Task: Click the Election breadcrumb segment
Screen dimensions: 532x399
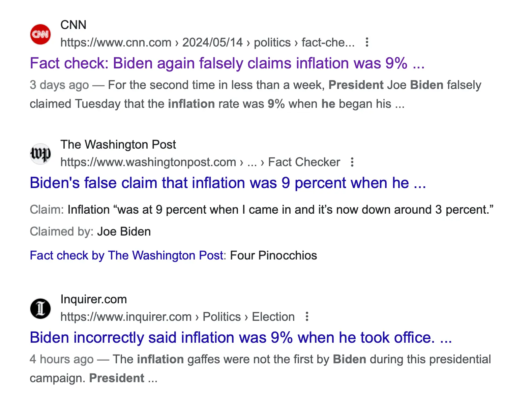Action: pos(273,317)
